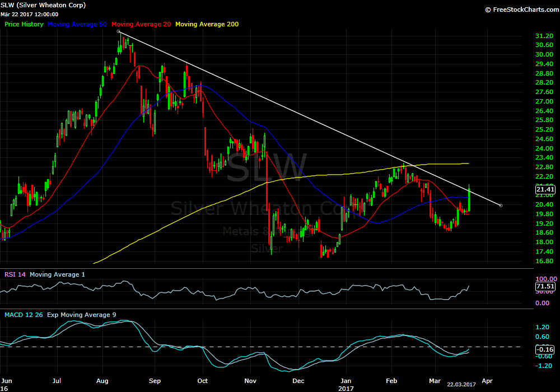Click the MACD value tag -0.16
Screen dimensions: 560x392
coord(545,349)
